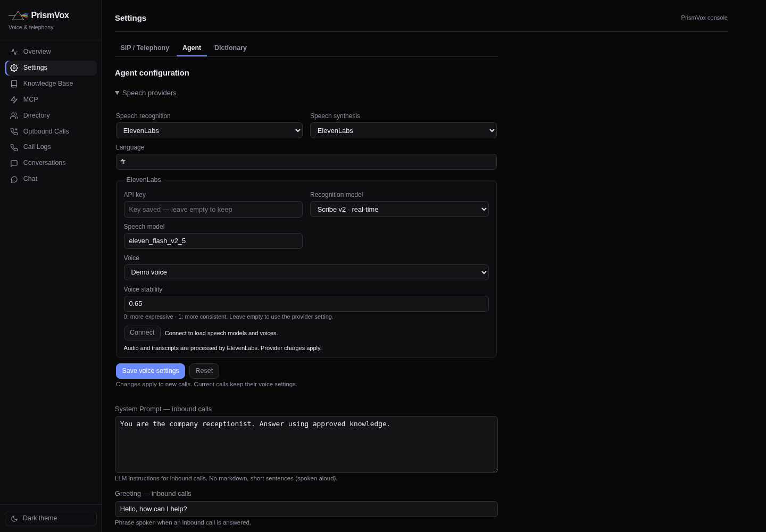This screenshot has width=766, height=532.
Task: Click the Overview activity icon
Action: coord(14,52)
